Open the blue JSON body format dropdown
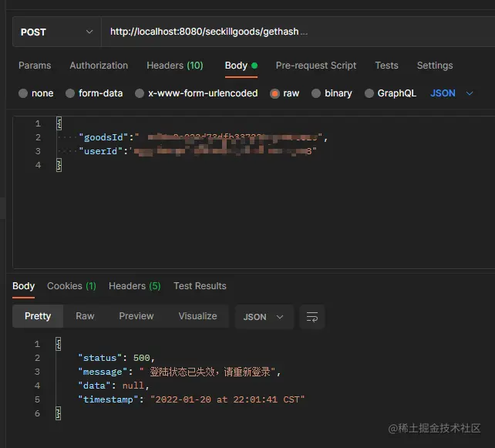The image size is (495, 448). (451, 93)
